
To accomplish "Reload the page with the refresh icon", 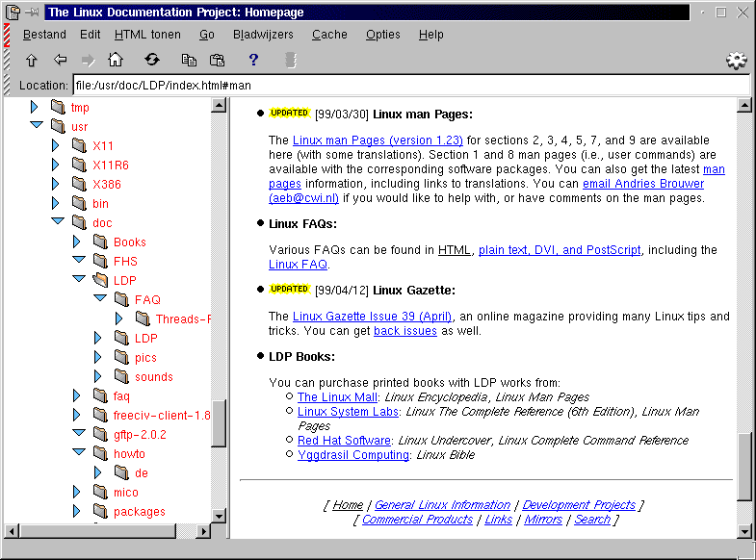I will [x=152, y=60].
